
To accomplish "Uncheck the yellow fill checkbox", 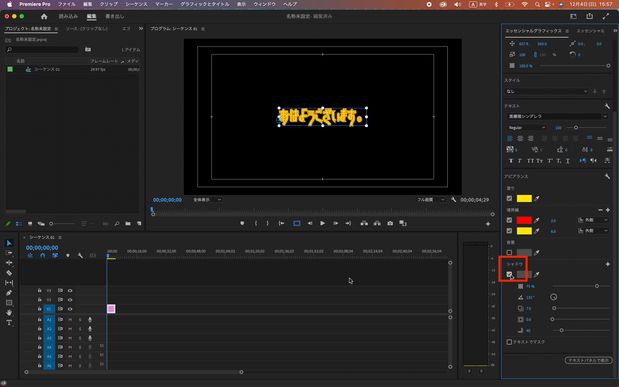I will [509, 199].
